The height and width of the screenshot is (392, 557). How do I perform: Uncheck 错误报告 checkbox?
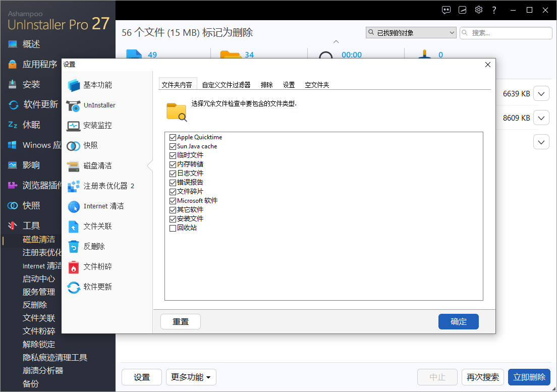[x=173, y=183]
